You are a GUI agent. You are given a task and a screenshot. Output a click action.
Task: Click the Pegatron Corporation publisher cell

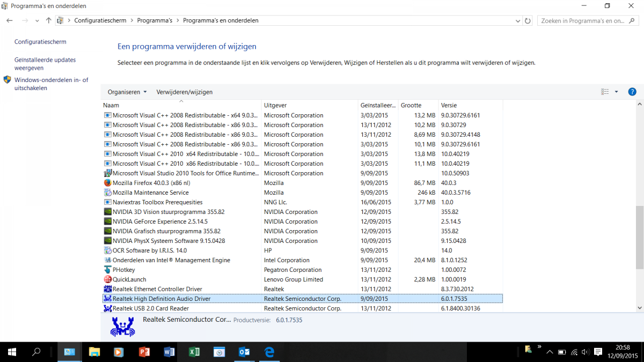pyautogui.click(x=293, y=270)
